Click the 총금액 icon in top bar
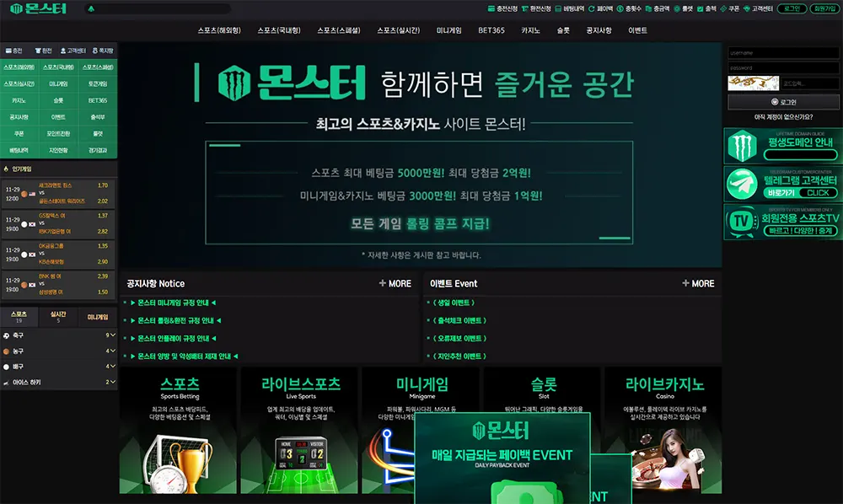This screenshot has width=843, height=504. tap(648, 8)
